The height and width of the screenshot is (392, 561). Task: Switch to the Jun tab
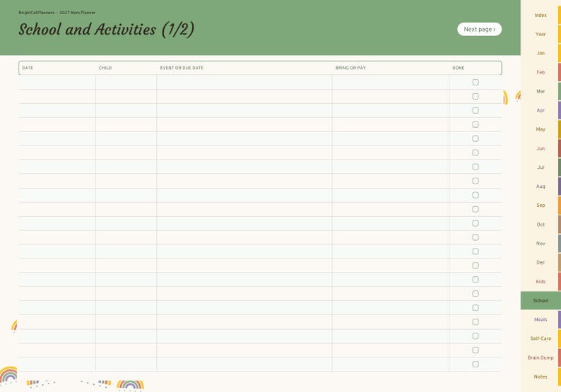click(x=541, y=148)
